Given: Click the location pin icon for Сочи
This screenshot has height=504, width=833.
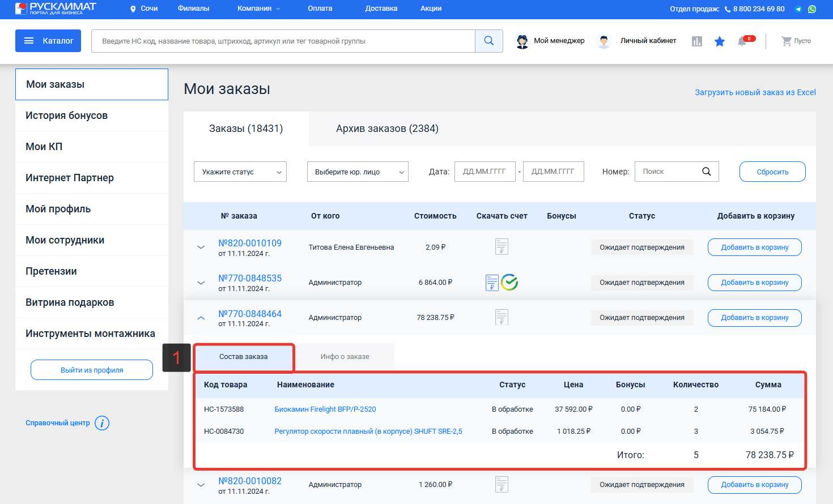Looking at the screenshot, I should pos(133,9).
